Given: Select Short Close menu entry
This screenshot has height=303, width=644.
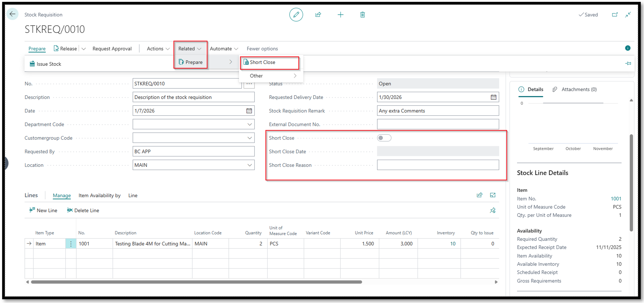Looking at the screenshot, I should (262, 62).
